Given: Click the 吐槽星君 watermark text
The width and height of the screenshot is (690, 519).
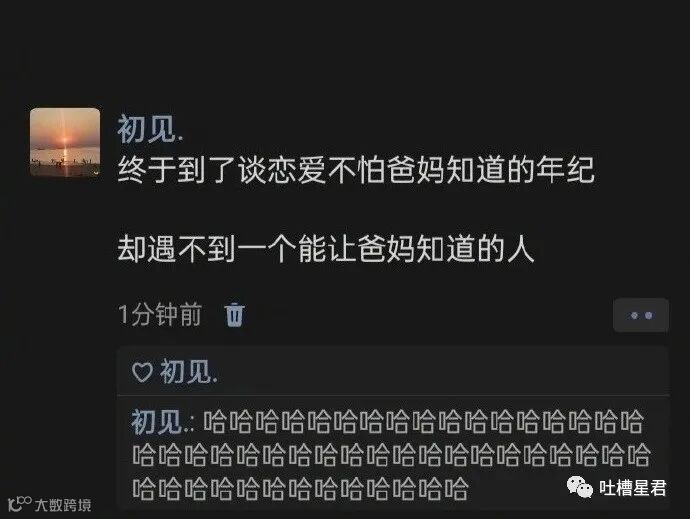Looking at the screenshot, I should tap(632, 488).
